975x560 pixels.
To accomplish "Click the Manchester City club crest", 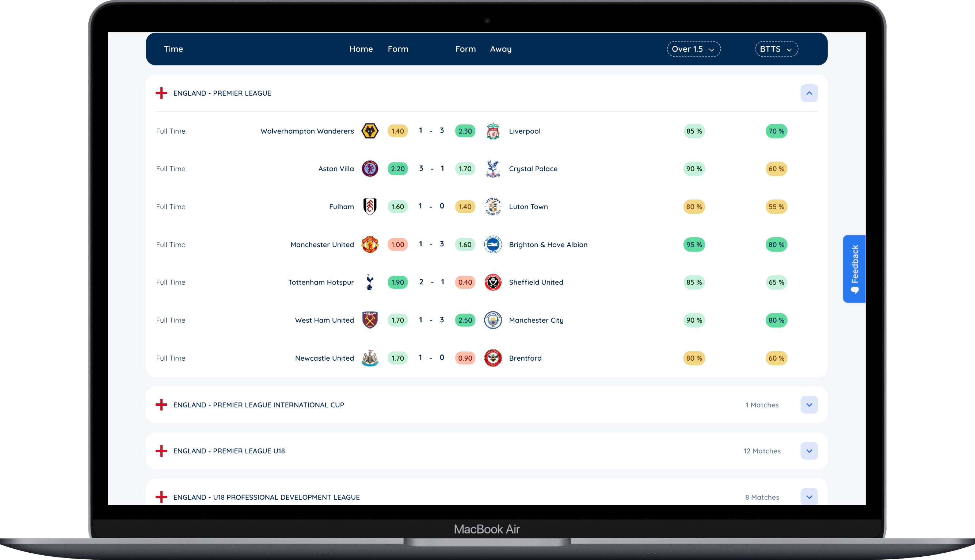I will pos(493,321).
